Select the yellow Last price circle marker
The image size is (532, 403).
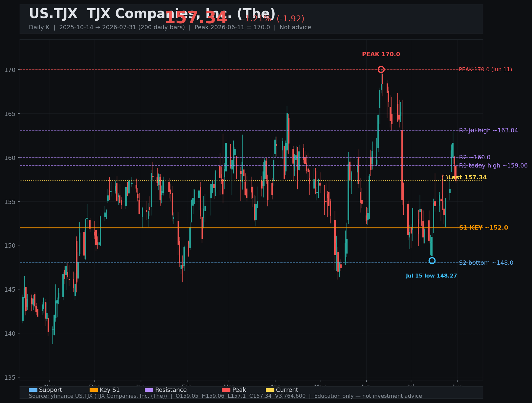pyautogui.click(x=445, y=178)
